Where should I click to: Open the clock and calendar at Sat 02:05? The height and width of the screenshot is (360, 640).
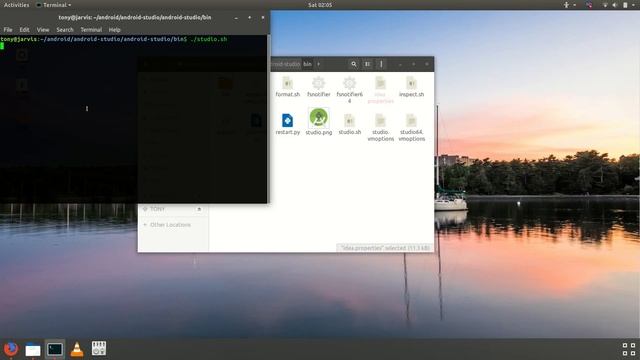pos(320,5)
